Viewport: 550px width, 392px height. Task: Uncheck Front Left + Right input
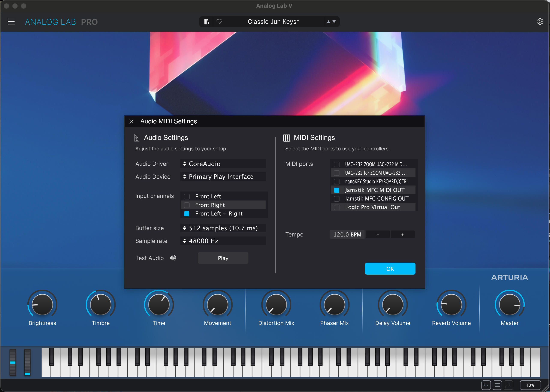187,214
